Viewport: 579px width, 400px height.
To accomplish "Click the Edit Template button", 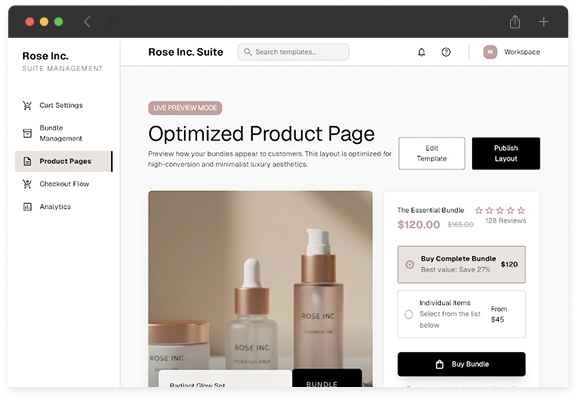I will click(x=432, y=153).
